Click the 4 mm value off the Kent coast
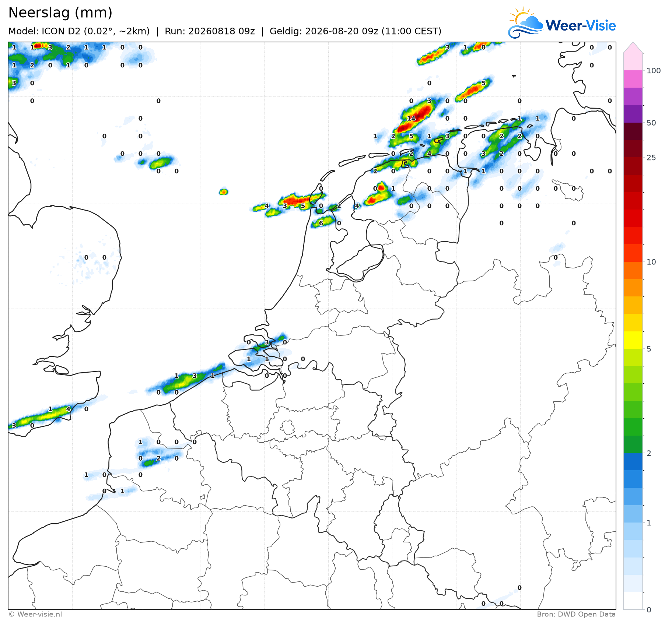 pos(68,409)
